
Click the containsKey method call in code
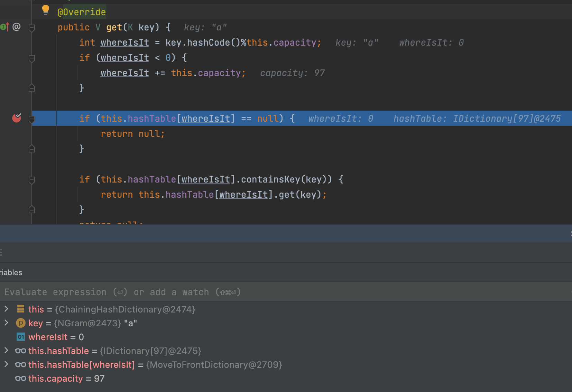(x=270, y=179)
